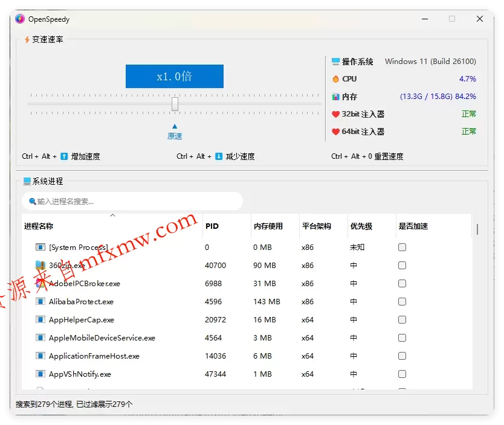Click PID value 14036
The width and height of the screenshot is (504, 425).
coord(215,356)
